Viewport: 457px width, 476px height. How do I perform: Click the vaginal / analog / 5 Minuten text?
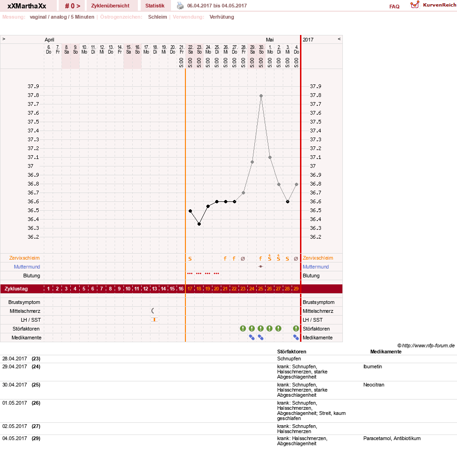pyautogui.click(x=62, y=17)
